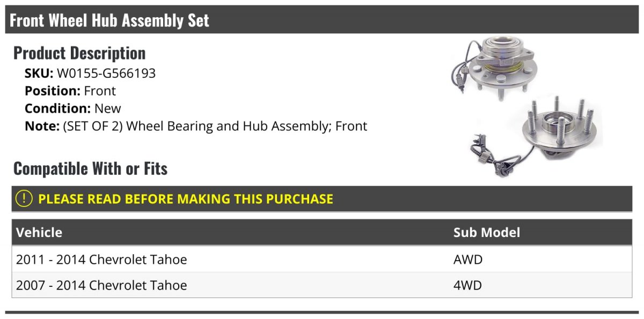Click the Condition label
This screenshot has height=319, width=644.
pos(57,109)
